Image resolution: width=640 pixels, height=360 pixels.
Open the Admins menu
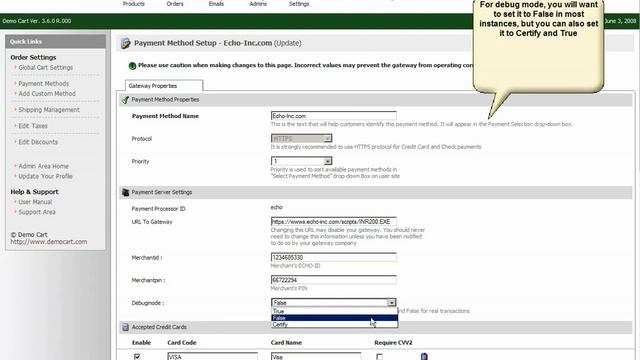coord(258,4)
